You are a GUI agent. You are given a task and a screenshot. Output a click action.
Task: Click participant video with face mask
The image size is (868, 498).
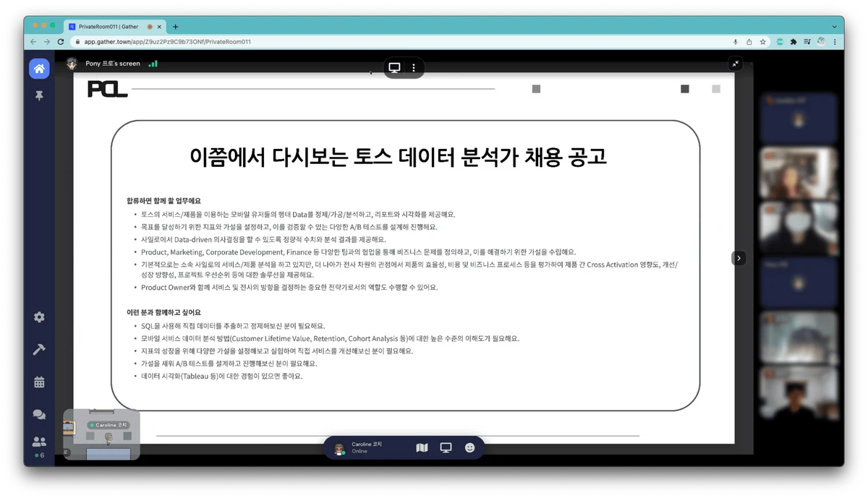click(x=799, y=228)
